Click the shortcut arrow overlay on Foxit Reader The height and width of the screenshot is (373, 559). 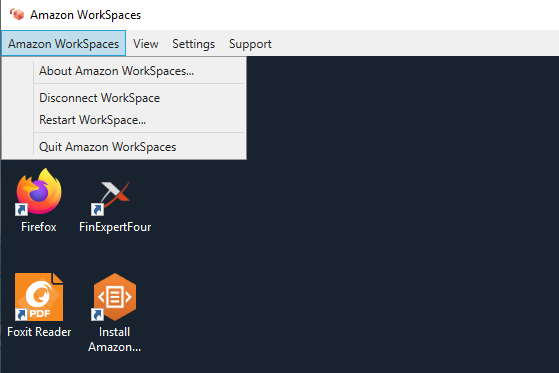[21, 315]
